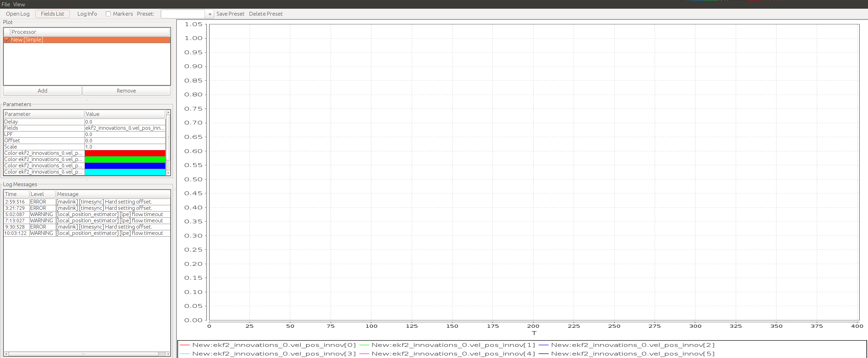
Task: Show Log Info
Action: (x=87, y=14)
